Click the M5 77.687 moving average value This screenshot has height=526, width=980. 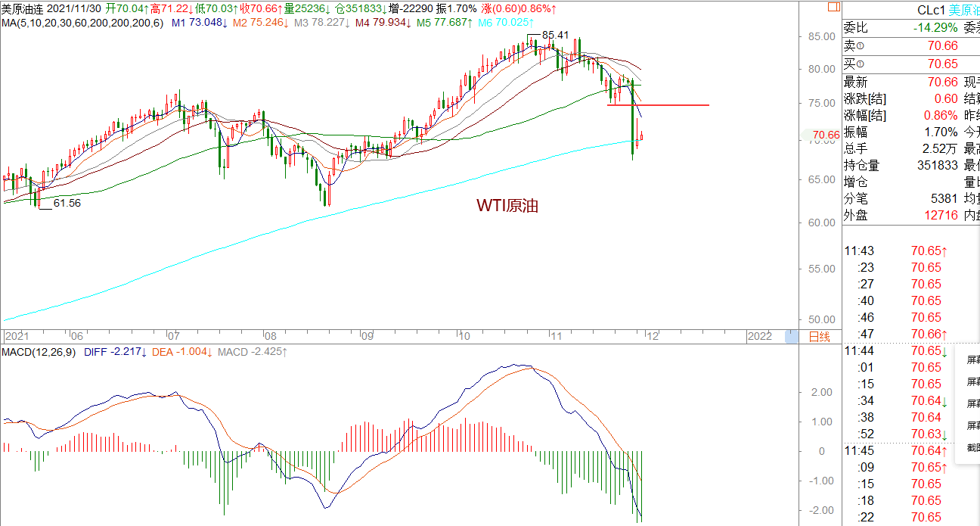[445, 23]
